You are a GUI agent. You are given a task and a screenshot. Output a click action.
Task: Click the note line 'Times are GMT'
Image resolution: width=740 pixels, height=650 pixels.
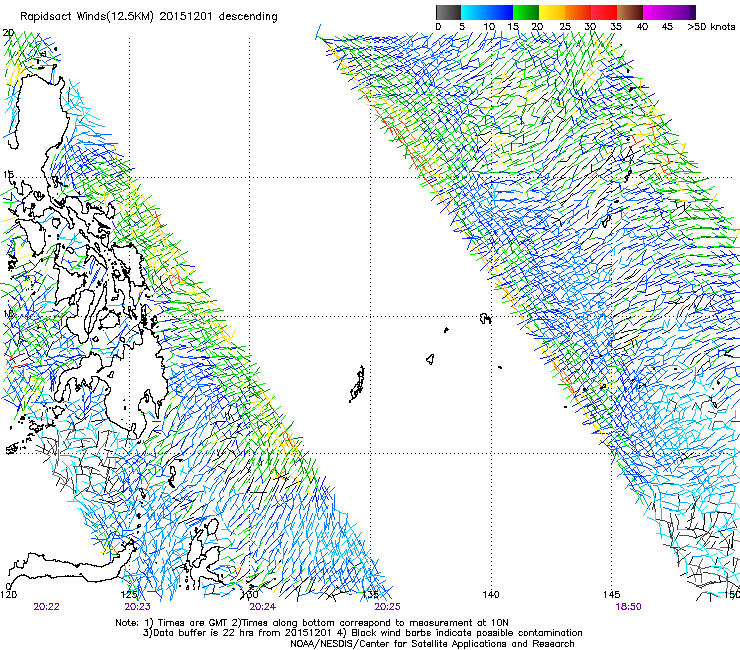193,623
